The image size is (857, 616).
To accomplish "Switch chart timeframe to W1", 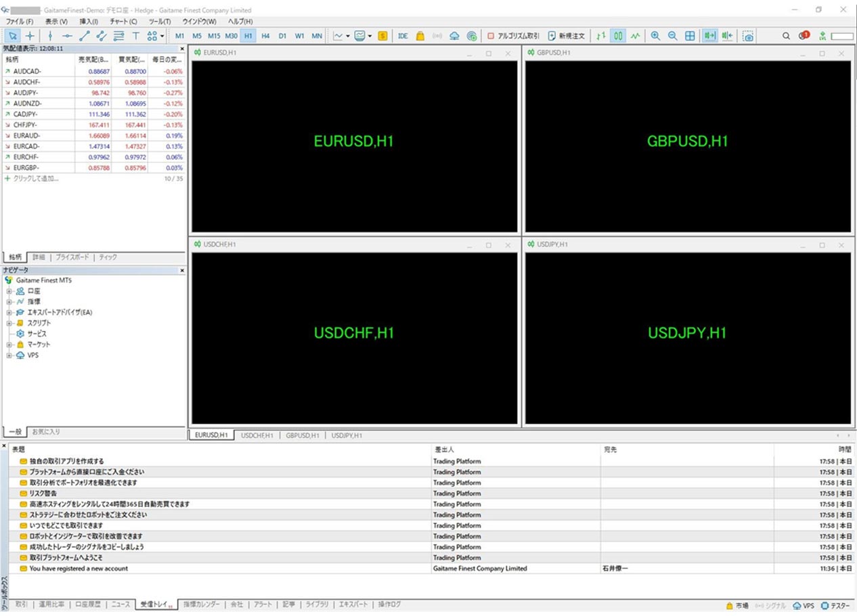I will click(300, 36).
